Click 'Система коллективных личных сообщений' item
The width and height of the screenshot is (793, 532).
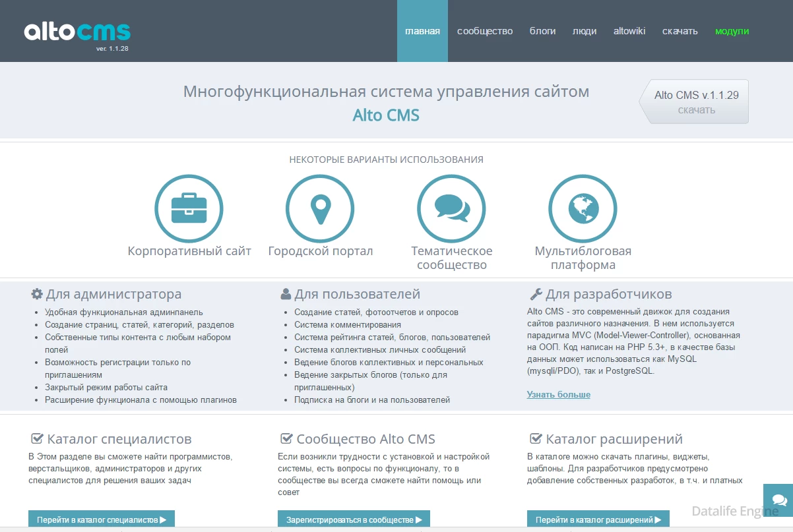[380, 349]
